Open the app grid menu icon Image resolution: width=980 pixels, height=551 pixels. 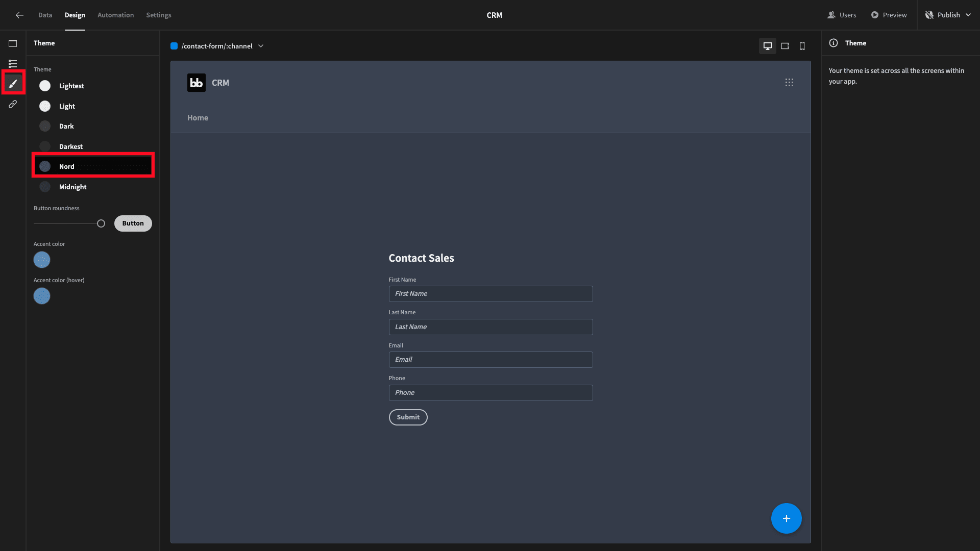789,83
